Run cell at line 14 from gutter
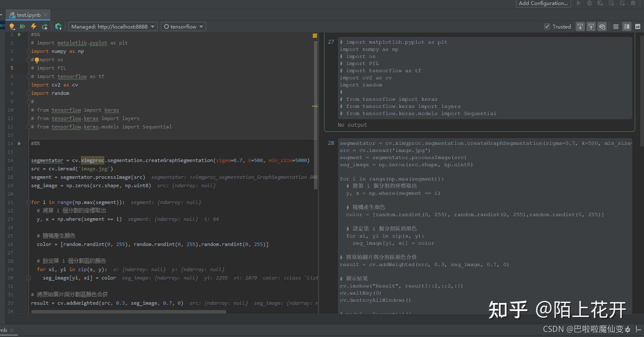The image size is (644, 337). (19, 144)
